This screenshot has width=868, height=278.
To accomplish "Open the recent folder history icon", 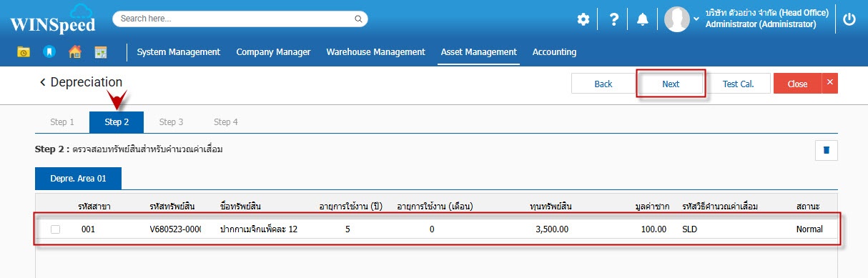I will pyautogui.click(x=24, y=52).
